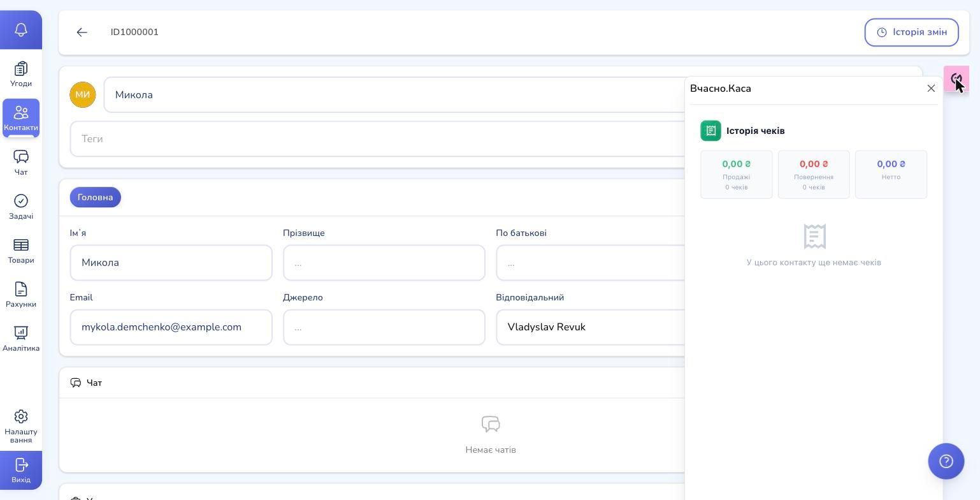
Task: Click the ID1000001 text
Action: pyautogui.click(x=134, y=32)
